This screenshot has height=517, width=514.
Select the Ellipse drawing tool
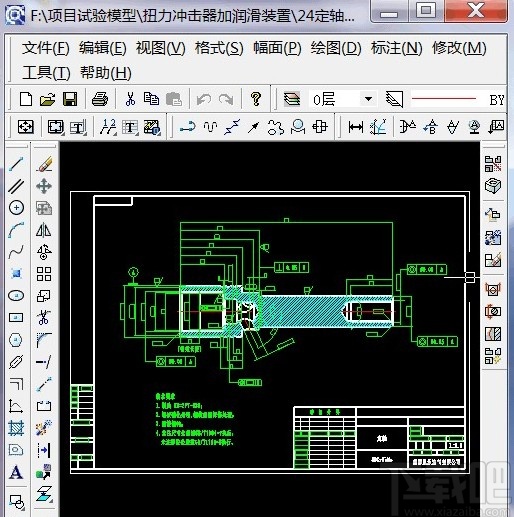coord(16,296)
